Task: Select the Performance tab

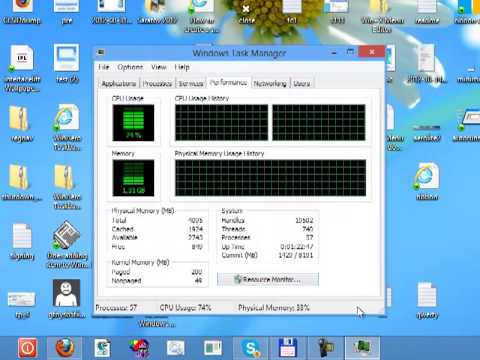Action: coord(229,82)
